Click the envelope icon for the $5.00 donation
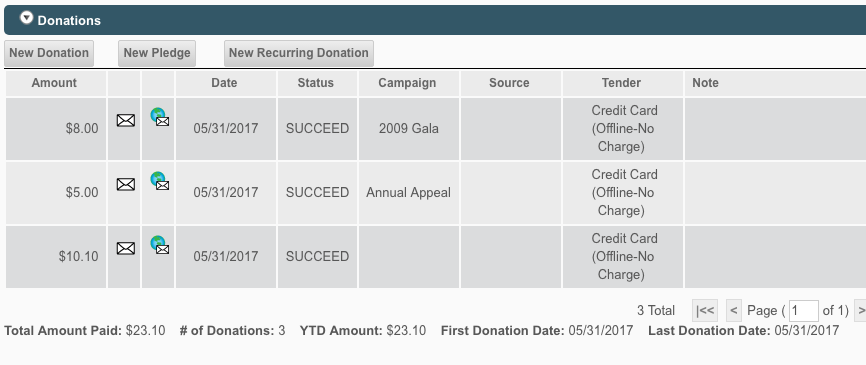 point(126,184)
